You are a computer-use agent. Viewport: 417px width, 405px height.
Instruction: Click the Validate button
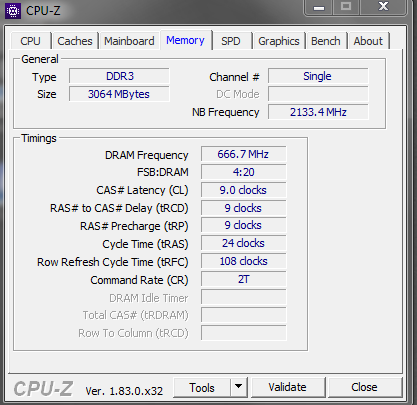coord(287,387)
